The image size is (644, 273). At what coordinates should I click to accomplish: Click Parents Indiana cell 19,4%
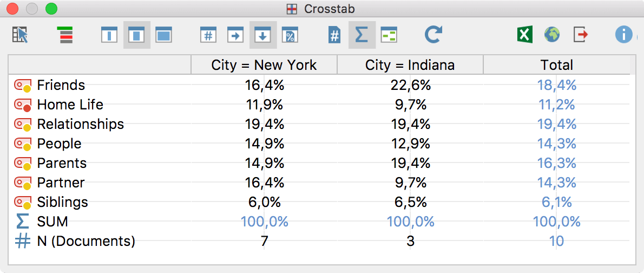[x=411, y=163]
